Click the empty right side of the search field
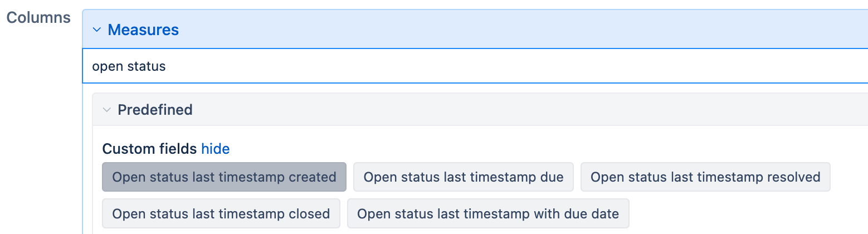Screen dimensions: 868x234 tap(669, 66)
